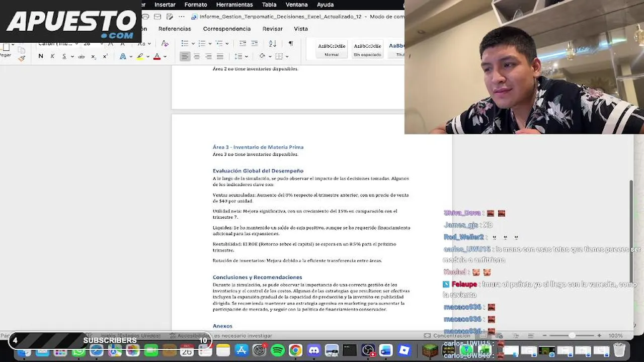Apply text effects A icon
The image size is (644, 362).
[x=123, y=56]
